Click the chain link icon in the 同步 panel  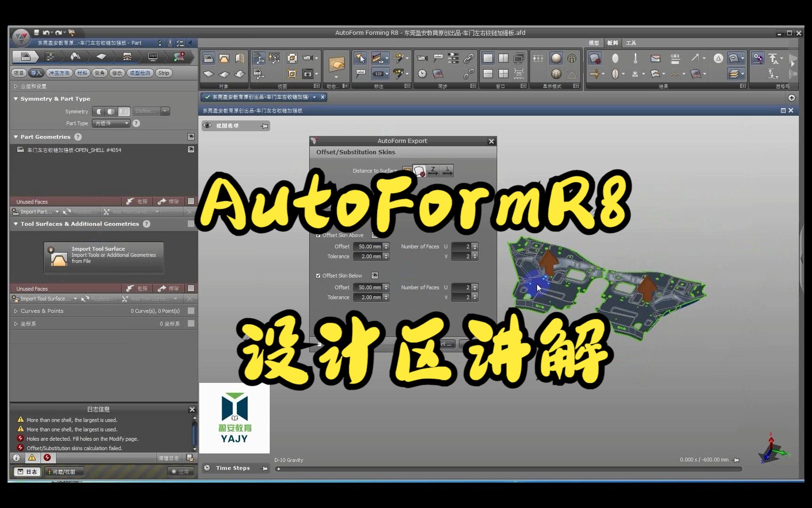pos(469,58)
